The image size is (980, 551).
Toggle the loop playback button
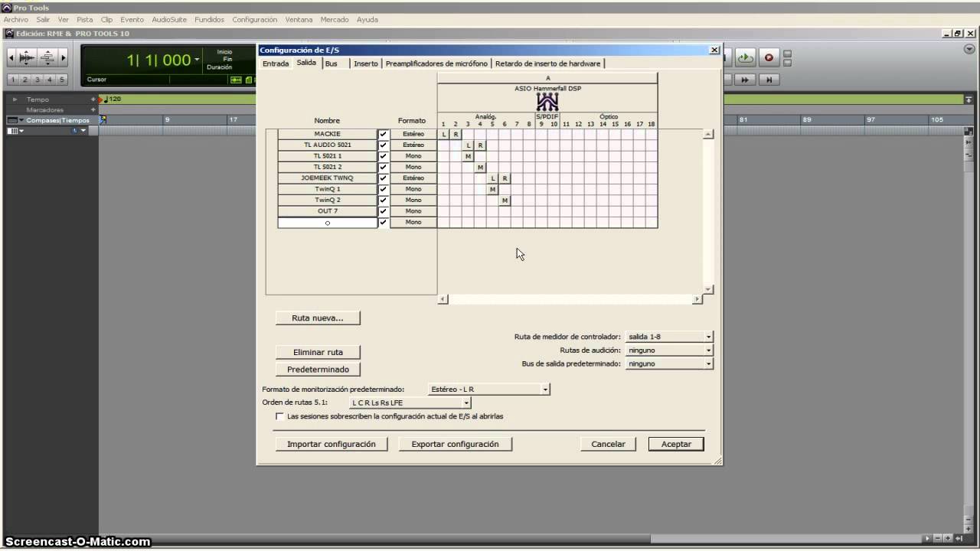click(746, 57)
